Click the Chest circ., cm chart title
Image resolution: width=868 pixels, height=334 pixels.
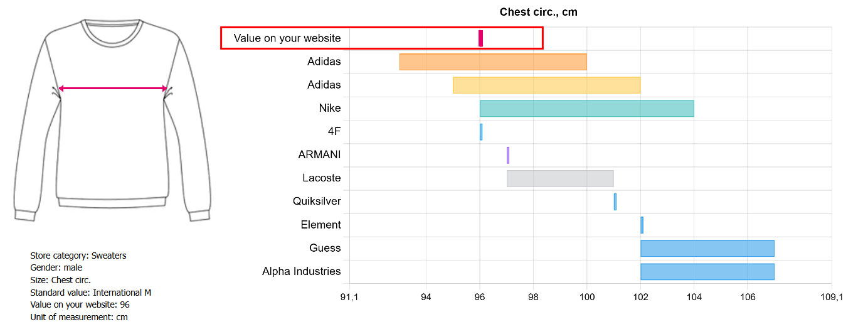pos(538,12)
